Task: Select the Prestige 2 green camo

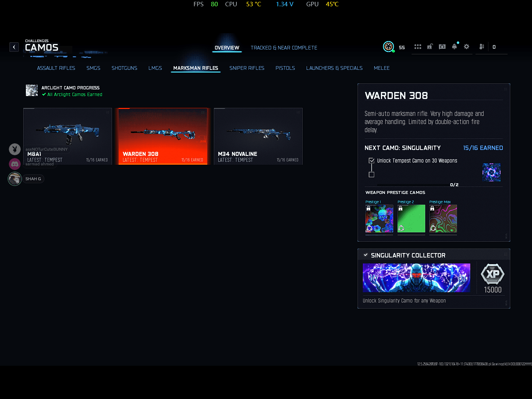Action: pyautogui.click(x=411, y=219)
